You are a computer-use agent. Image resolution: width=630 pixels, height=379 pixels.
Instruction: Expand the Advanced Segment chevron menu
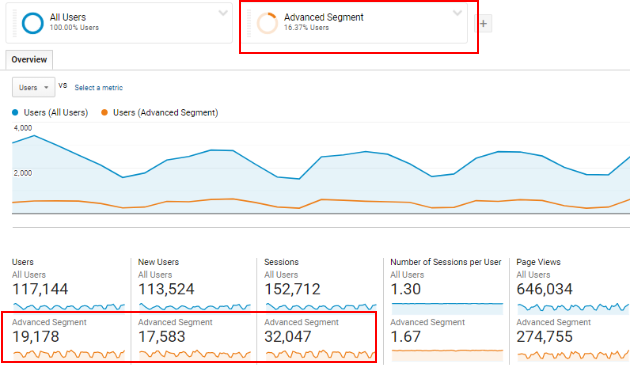457,13
